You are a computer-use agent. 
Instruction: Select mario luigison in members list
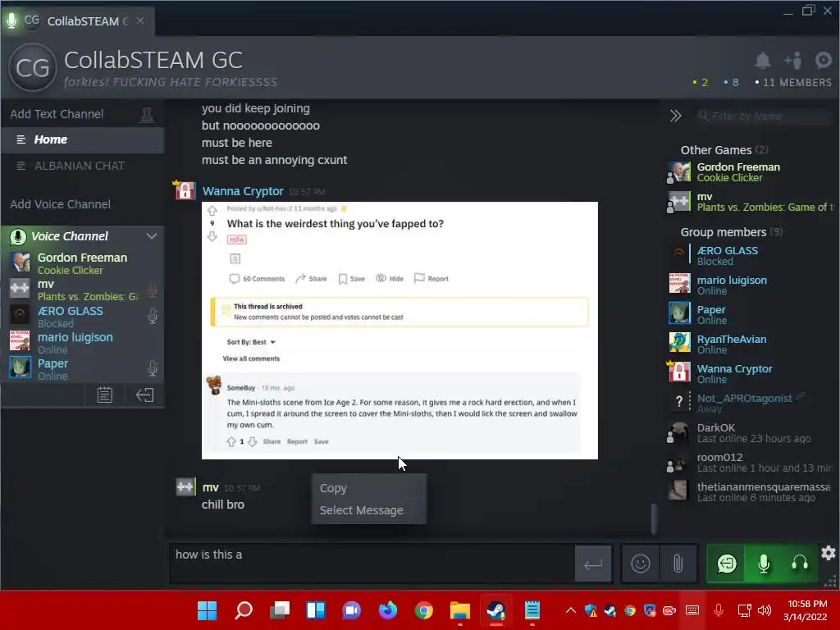pos(750,285)
